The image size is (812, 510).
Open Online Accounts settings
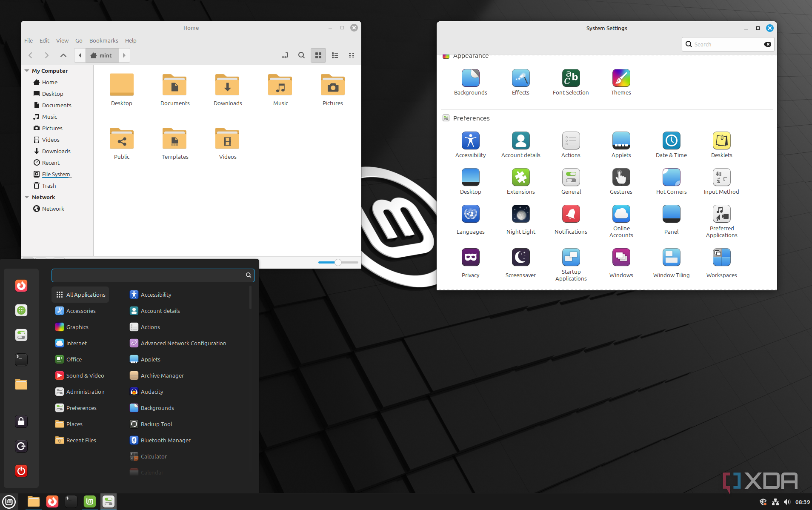(621, 221)
